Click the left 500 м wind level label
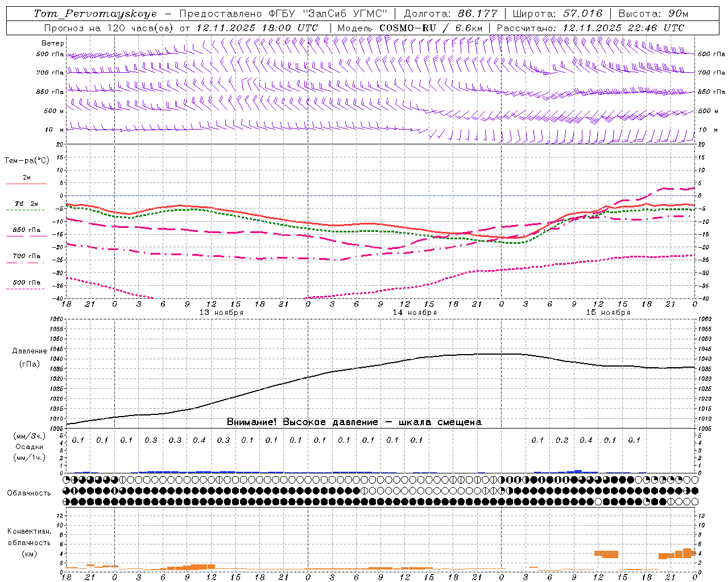 pyautogui.click(x=54, y=111)
